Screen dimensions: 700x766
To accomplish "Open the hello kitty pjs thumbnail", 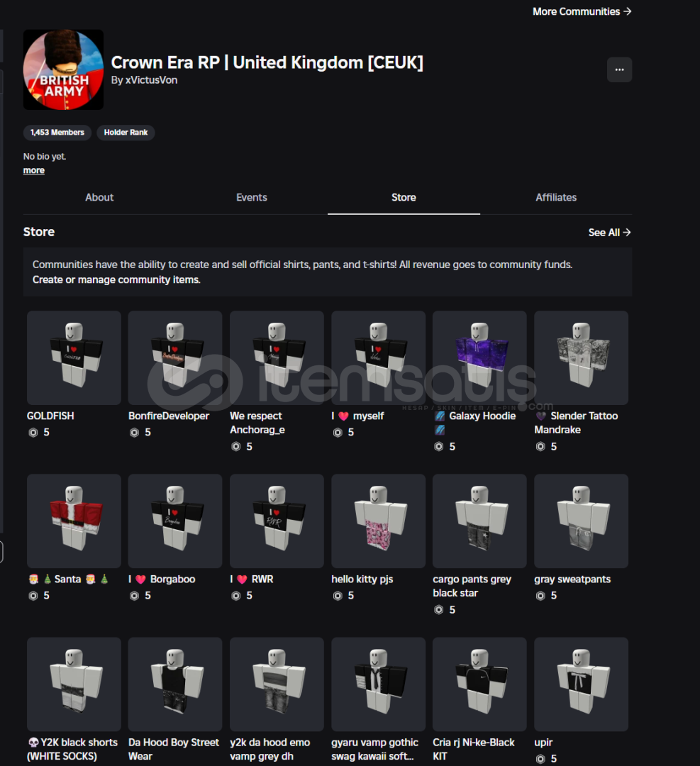I will click(378, 521).
